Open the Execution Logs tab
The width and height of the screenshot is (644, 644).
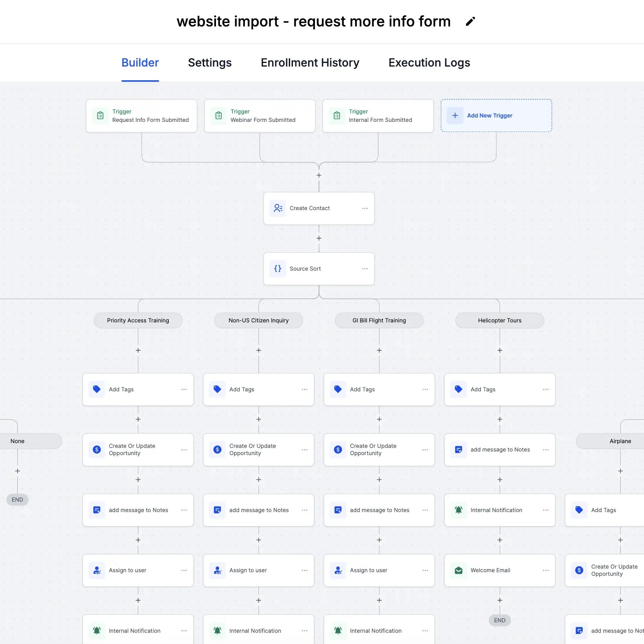(x=429, y=63)
